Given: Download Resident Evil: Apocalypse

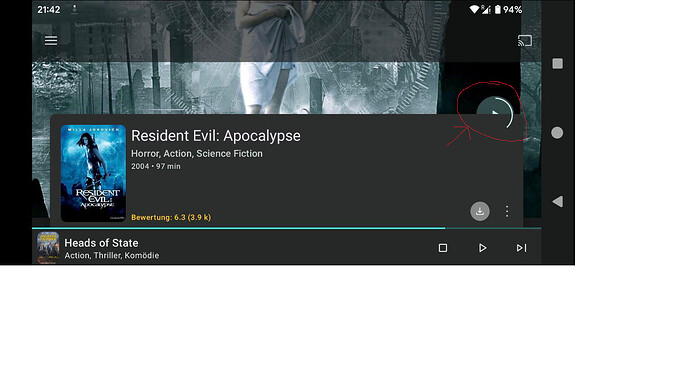Looking at the screenshot, I should coord(480,212).
